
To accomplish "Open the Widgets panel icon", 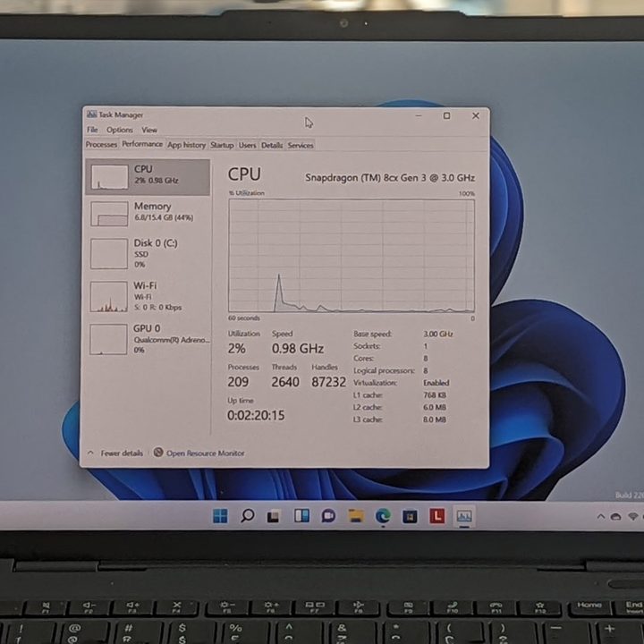I will [x=301, y=515].
